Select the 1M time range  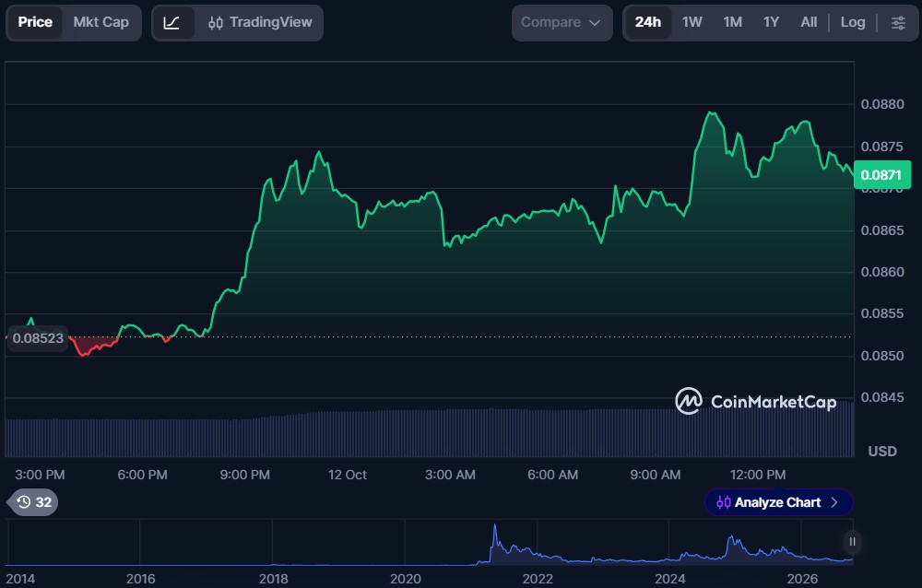pos(733,22)
